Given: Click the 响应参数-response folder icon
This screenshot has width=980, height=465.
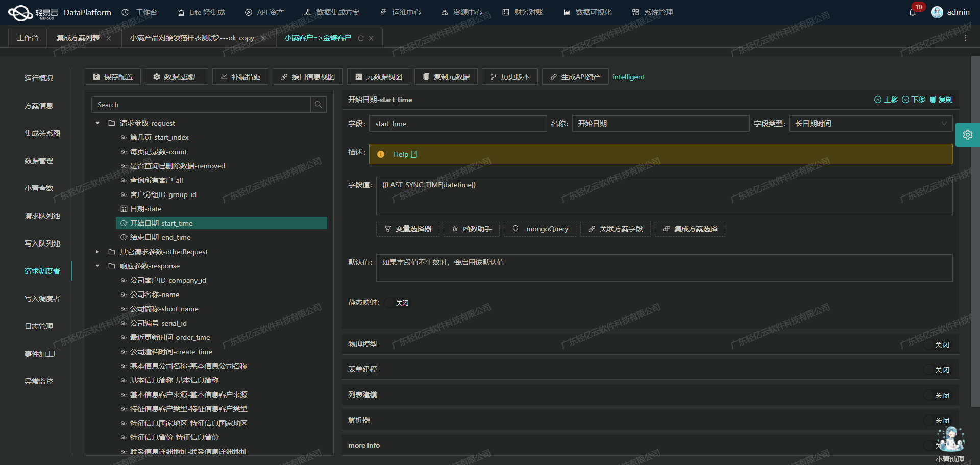Looking at the screenshot, I should (x=112, y=266).
